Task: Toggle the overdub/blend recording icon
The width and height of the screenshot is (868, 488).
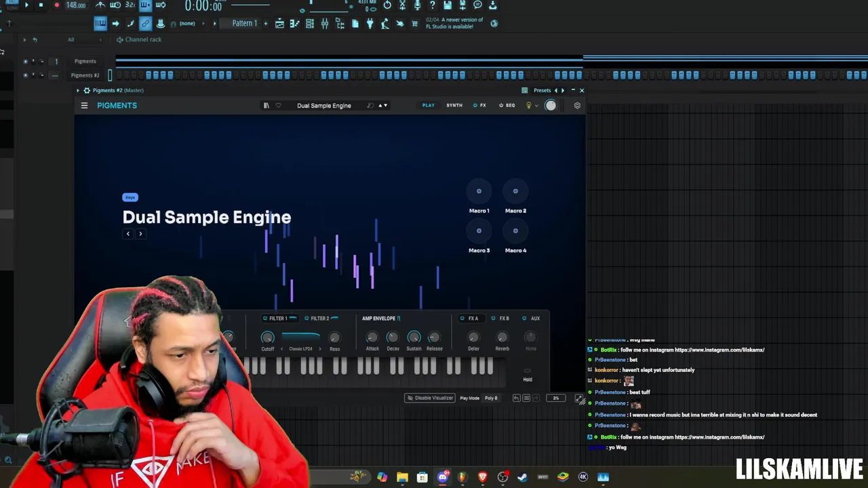Action: tap(145, 5)
